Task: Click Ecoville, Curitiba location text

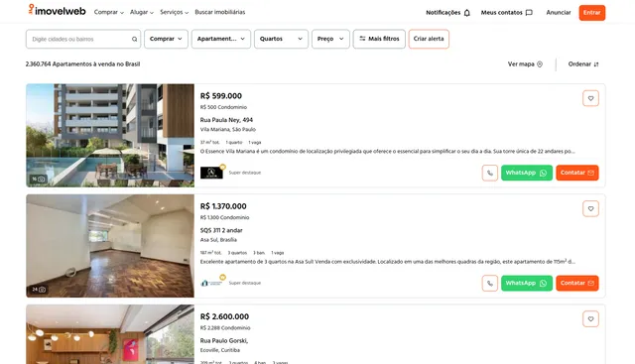Action: 220,350
